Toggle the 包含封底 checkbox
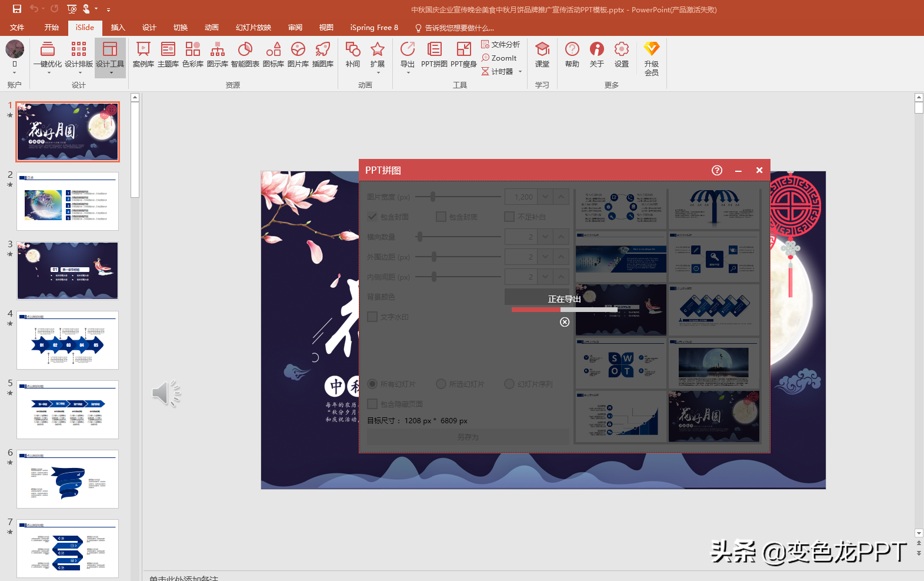The width and height of the screenshot is (924, 581). click(x=441, y=217)
